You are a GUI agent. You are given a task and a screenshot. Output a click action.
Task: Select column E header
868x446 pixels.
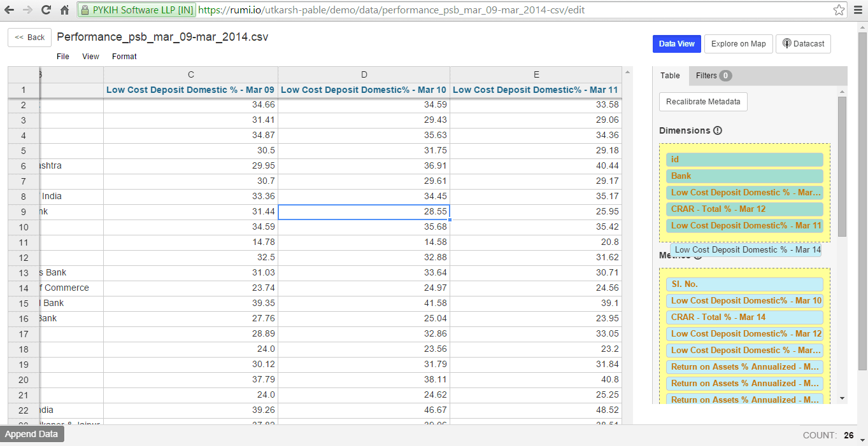tap(536, 74)
